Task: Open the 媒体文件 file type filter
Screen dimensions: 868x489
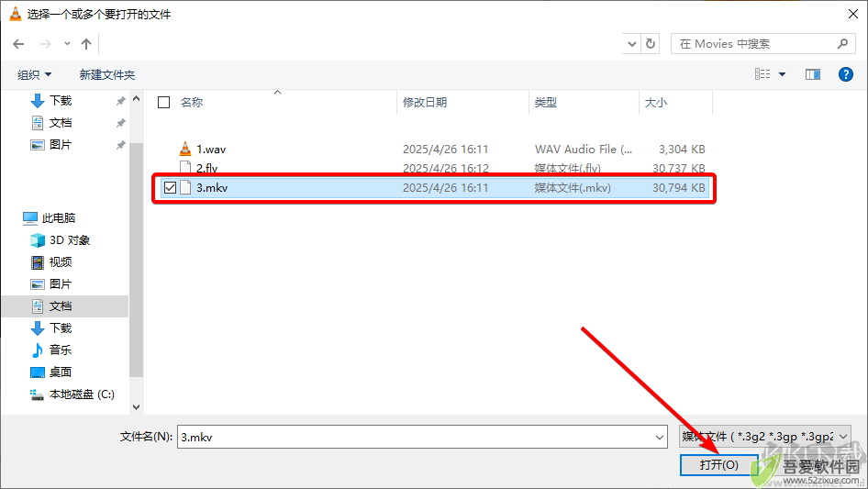Action: point(765,437)
